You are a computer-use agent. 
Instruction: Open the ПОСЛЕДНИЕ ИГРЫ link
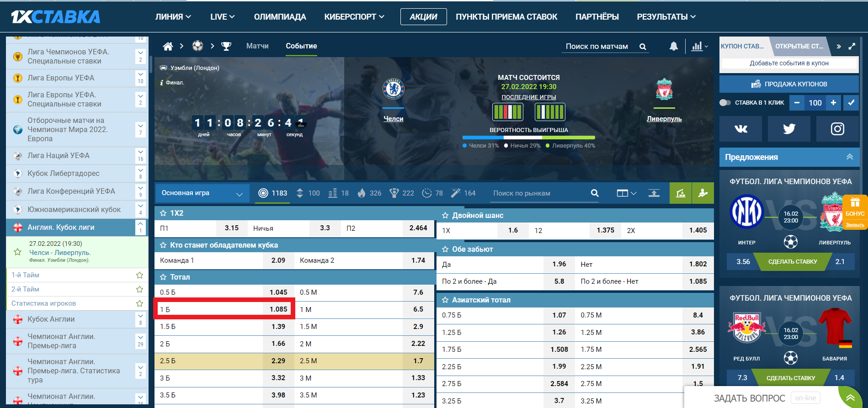[x=529, y=97]
